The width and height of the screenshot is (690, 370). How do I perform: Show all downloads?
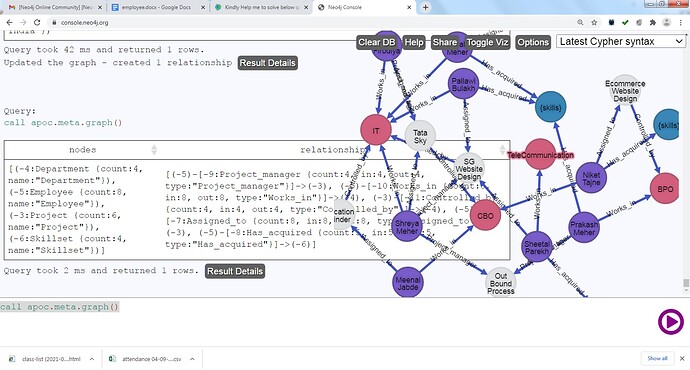pos(657,359)
